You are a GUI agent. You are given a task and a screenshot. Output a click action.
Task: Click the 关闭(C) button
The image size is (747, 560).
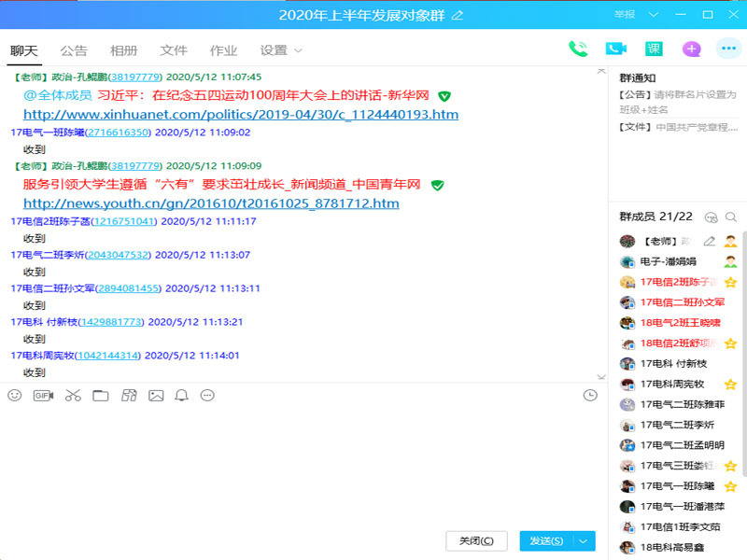(476, 540)
